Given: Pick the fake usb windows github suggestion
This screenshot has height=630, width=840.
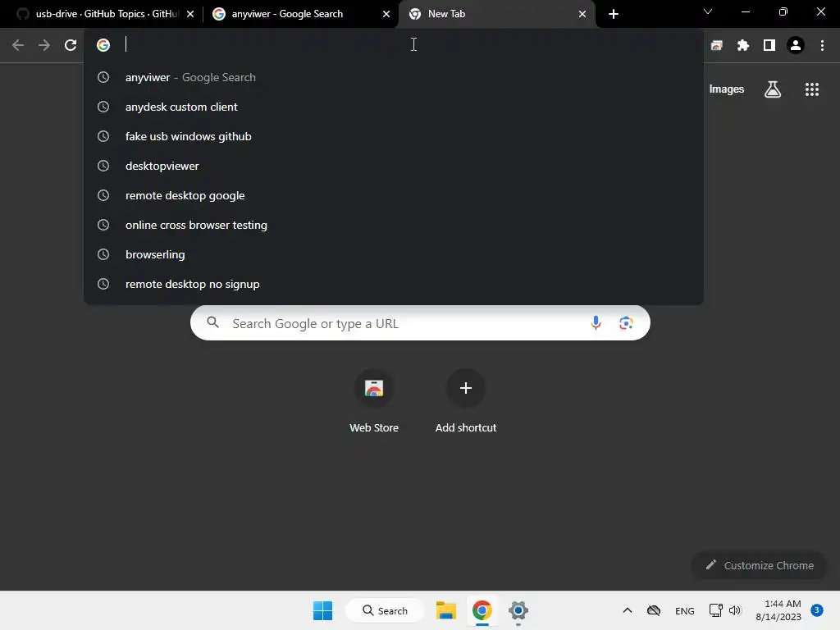Looking at the screenshot, I should 394,136.
